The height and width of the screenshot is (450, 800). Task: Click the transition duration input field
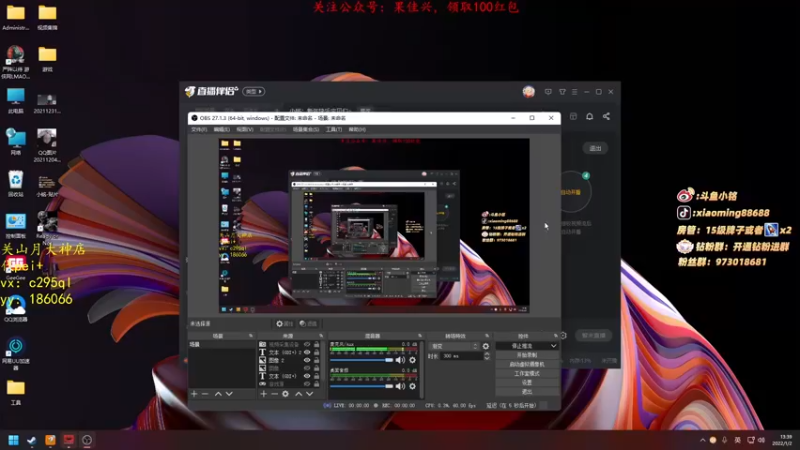[x=462, y=356]
